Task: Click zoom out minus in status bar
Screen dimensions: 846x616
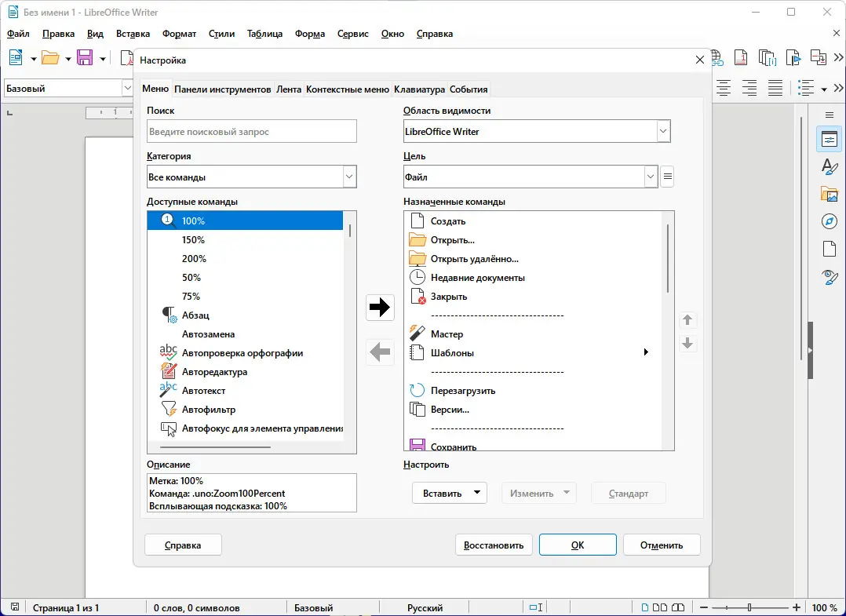Action: 703,607
